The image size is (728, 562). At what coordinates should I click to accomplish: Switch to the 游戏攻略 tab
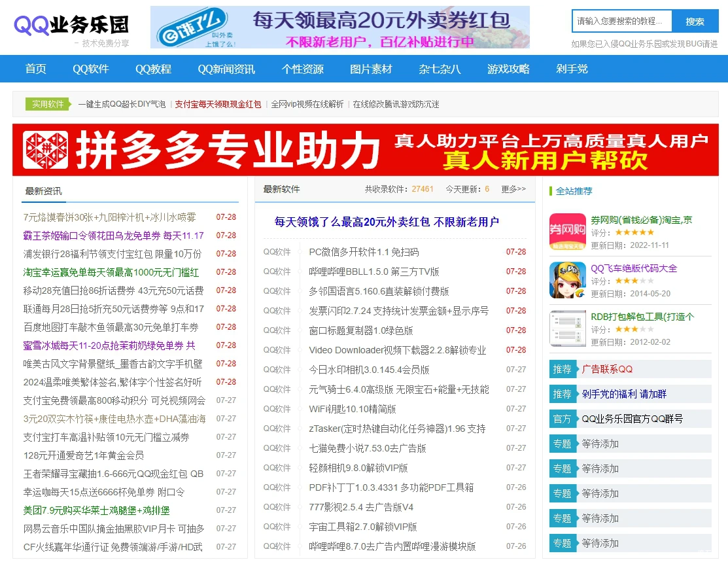coord(508,68)
